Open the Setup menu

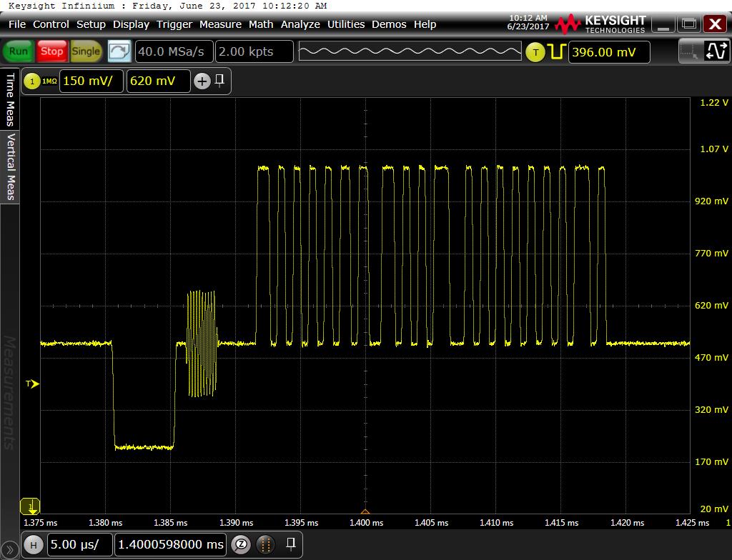pyautogui.click(x=91, y=24)
